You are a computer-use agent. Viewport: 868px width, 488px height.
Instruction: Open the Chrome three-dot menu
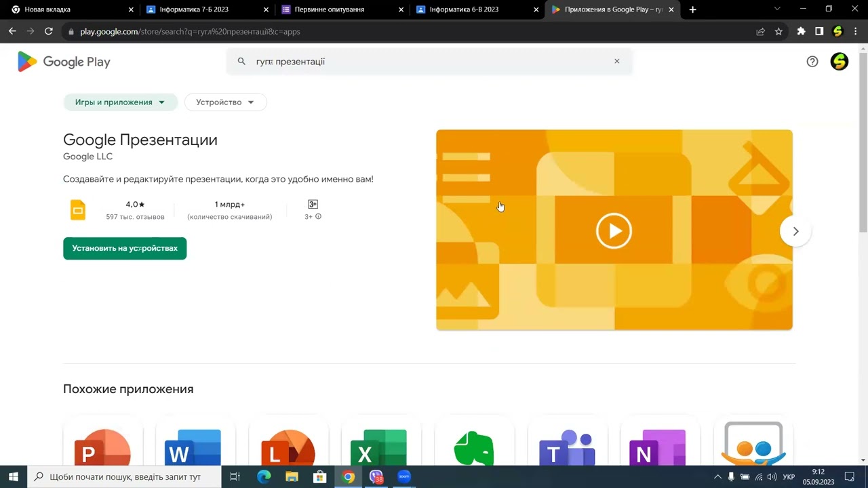(855, 31)
